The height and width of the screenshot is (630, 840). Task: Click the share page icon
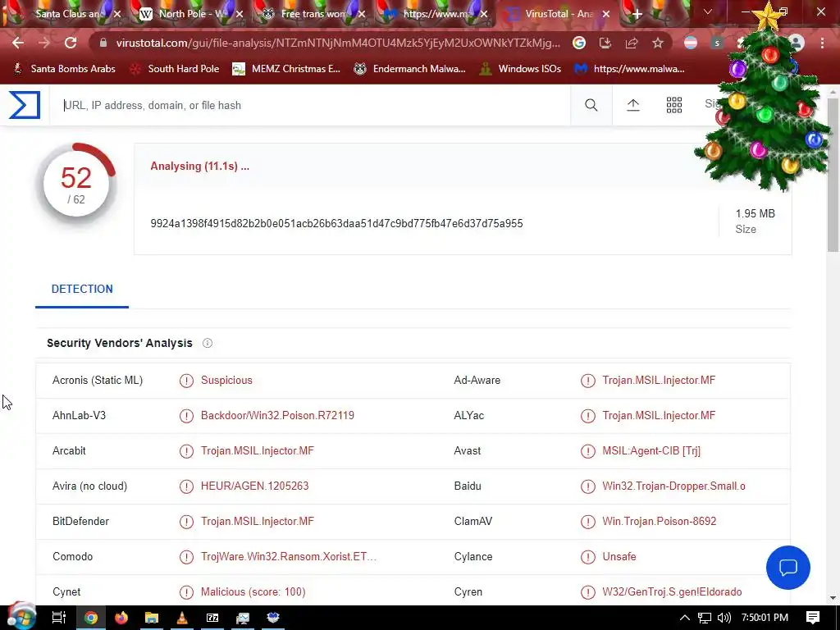631,43
